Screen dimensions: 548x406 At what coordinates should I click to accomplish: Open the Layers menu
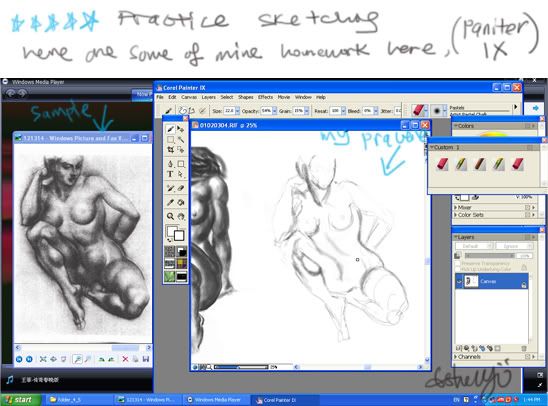(x=208, y=97)
